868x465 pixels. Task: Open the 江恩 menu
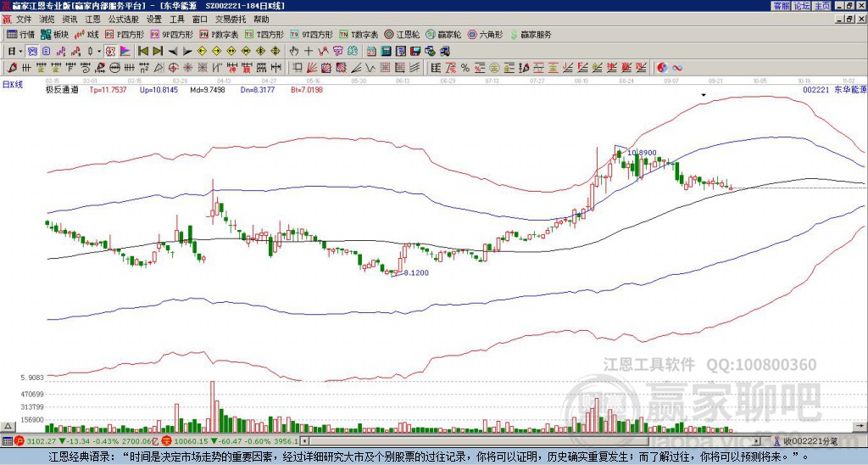(92, 20)
